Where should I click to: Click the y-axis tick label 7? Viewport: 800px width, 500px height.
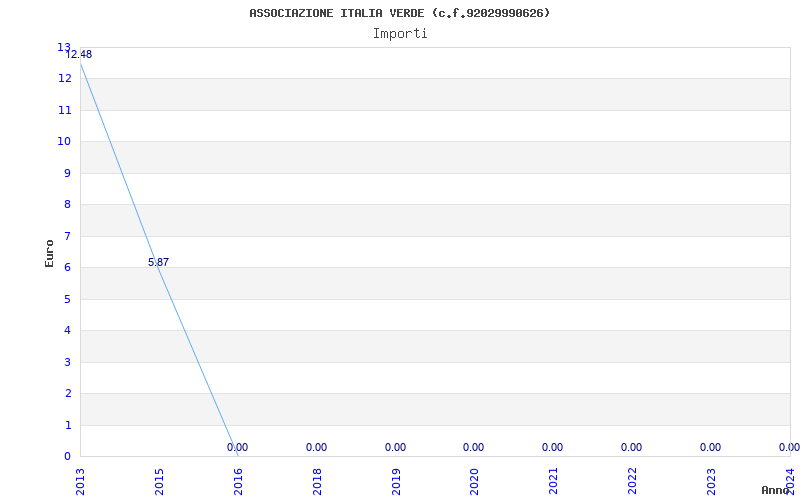pos(67,236)
